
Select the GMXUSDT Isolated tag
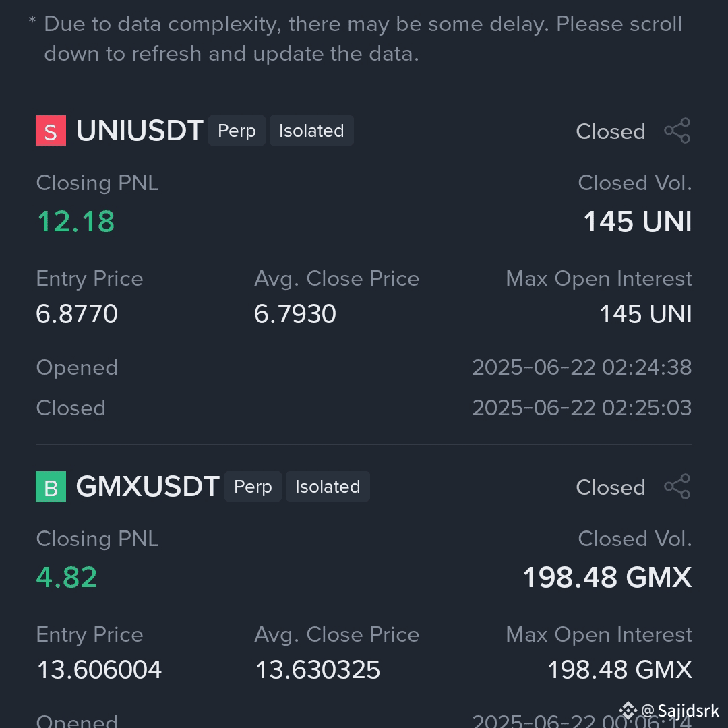pyautogui.click(x=328, y=486)
